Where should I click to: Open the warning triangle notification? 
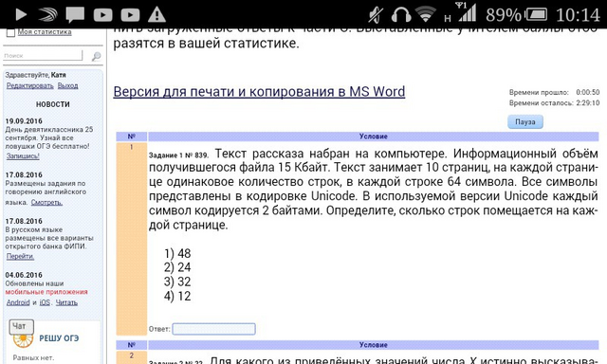pyautogui.click(x=156, y=15)
